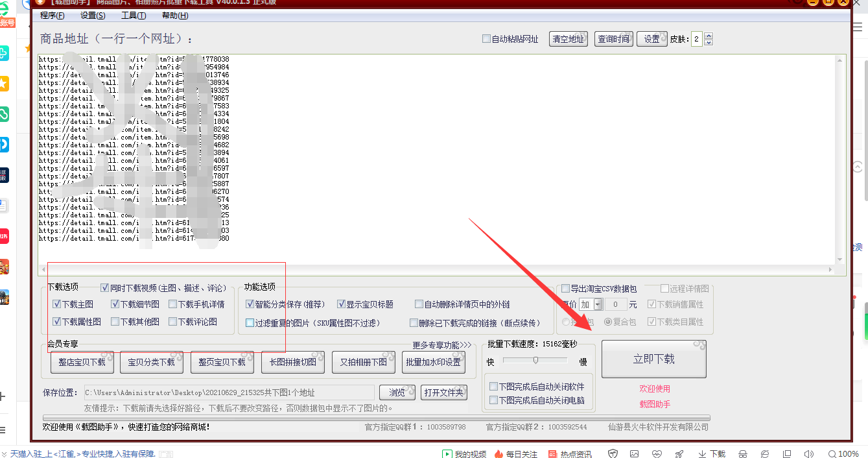Click the 批量加水印设置 button
868x458 pixels.
pos(434,362)
